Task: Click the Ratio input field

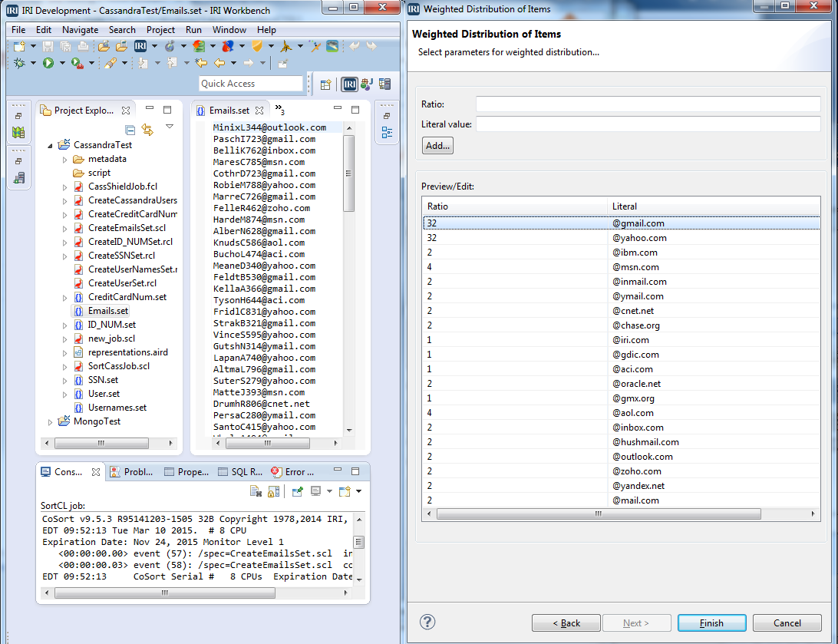Action: [x=648, y=104]
